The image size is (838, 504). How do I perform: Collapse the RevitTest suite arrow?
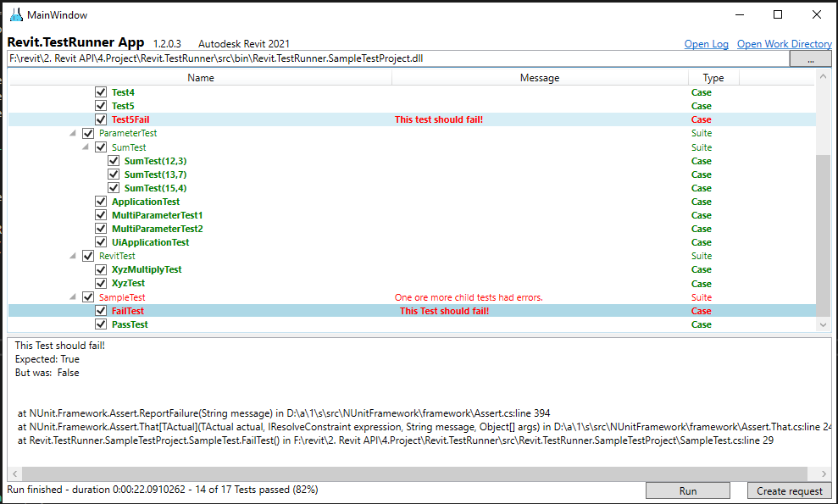click(74, 256)
